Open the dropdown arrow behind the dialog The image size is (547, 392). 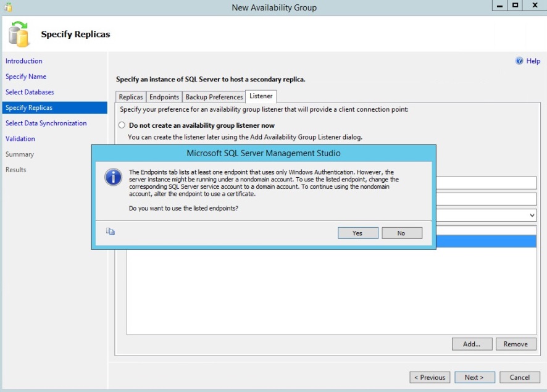click(x=532, y=215)
